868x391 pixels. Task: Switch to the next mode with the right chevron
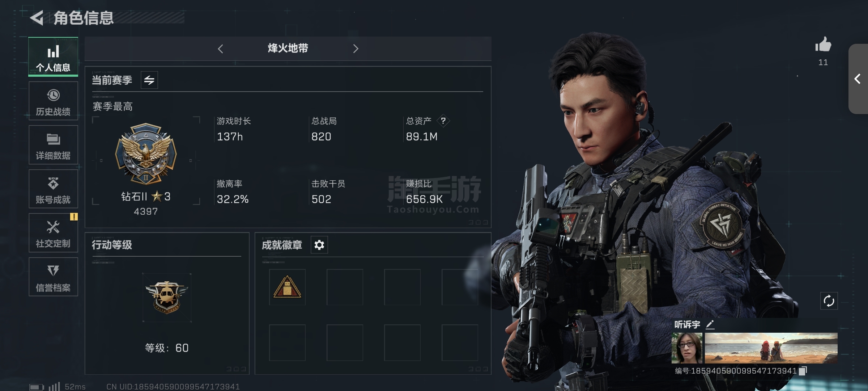356,49
